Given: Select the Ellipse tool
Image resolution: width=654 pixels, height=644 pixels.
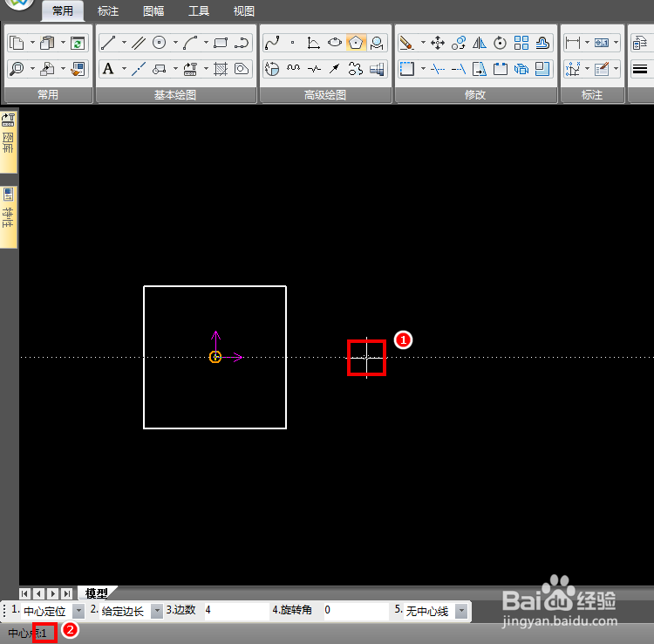Looking at the screenshot, I should 335,43.
